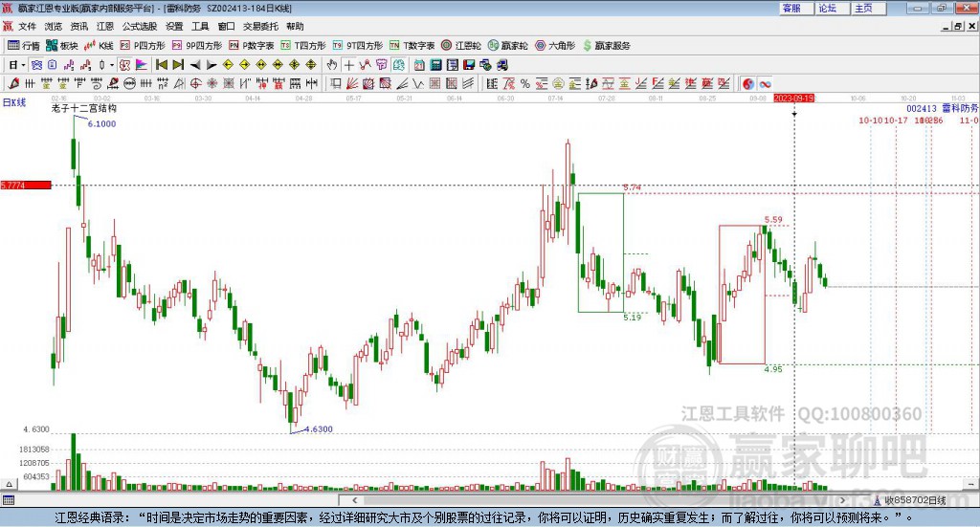Click the 收858702日线 status text
980x527 pixels.
tap(915, 500)
